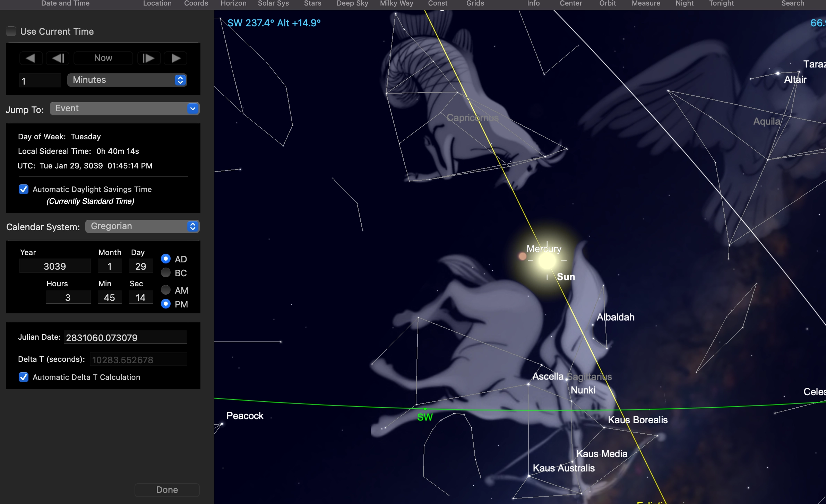The height and width of the screenshot is (504, 826).
Task: Choose the AM radio button
Action: (166, 290)
